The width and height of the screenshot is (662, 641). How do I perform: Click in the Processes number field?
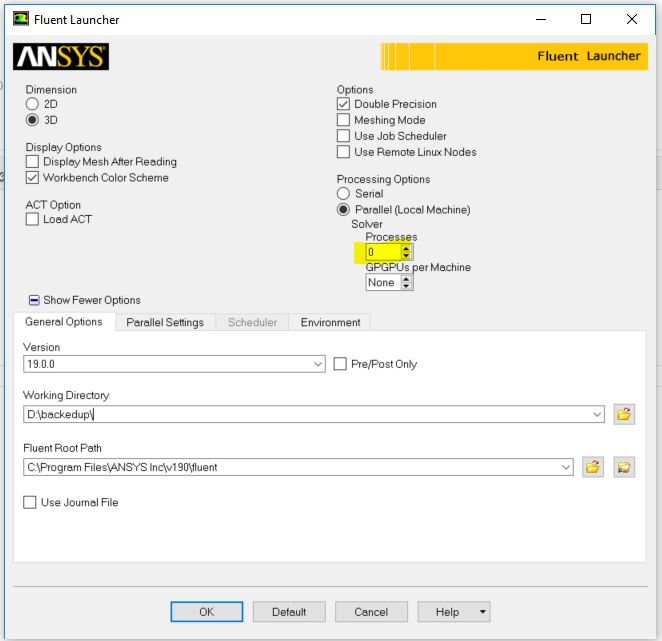pos(383,252)
